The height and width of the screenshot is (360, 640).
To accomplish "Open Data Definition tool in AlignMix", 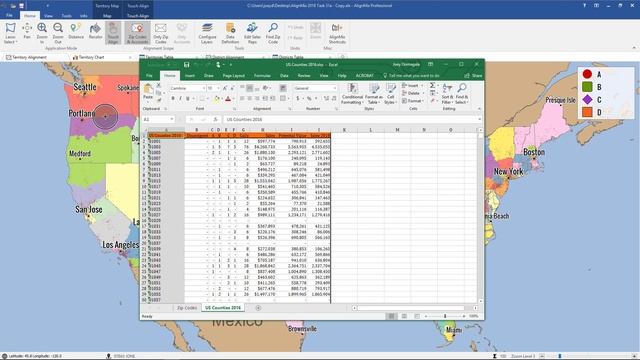I will pos(230,33).
